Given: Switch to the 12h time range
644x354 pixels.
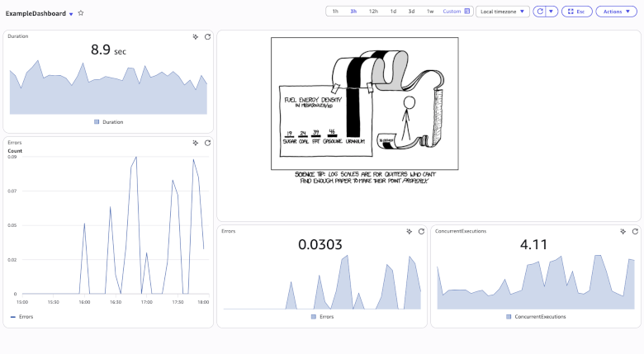Looking at the screenshot, I should point(373,12).
